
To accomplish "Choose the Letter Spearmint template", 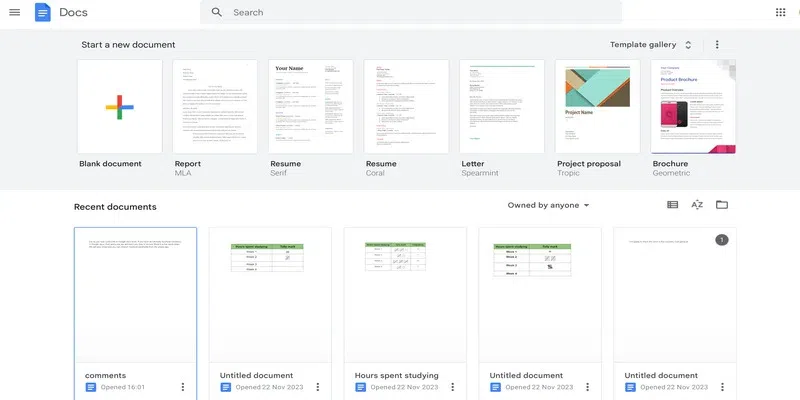I will 502,107.
